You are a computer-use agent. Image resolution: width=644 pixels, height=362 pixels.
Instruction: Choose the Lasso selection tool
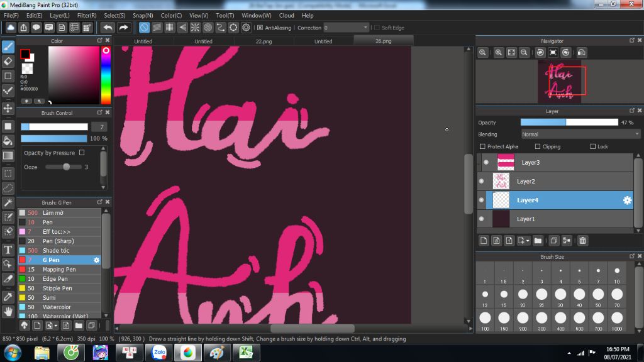pos(8,188)
